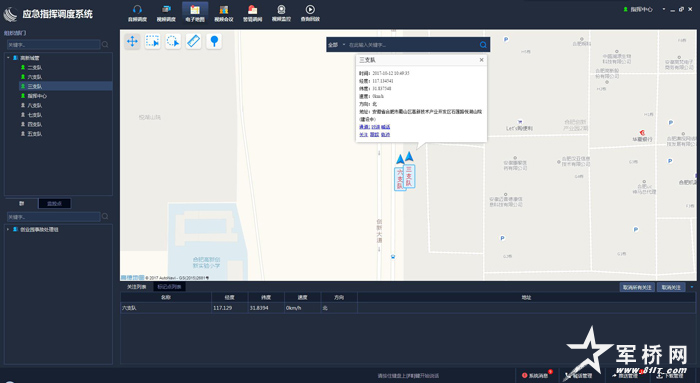
Task: Select the pan/move map tool
Action: click(x=132, y=42)
